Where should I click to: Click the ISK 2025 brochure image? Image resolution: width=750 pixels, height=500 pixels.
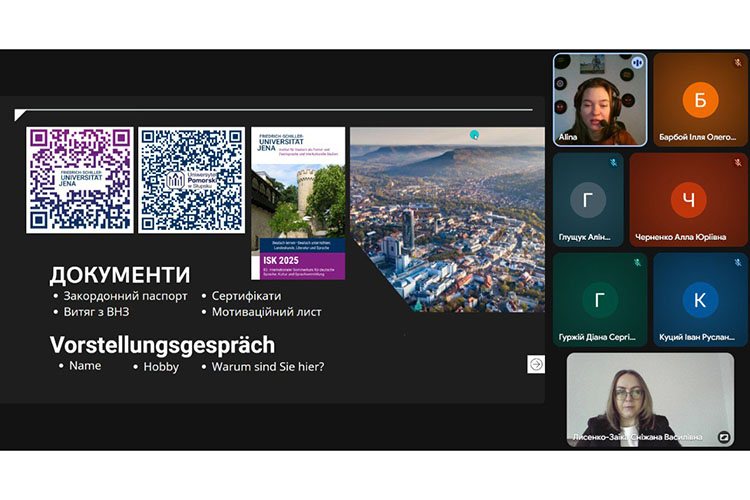pyautogui.click(x=297, y=203)
